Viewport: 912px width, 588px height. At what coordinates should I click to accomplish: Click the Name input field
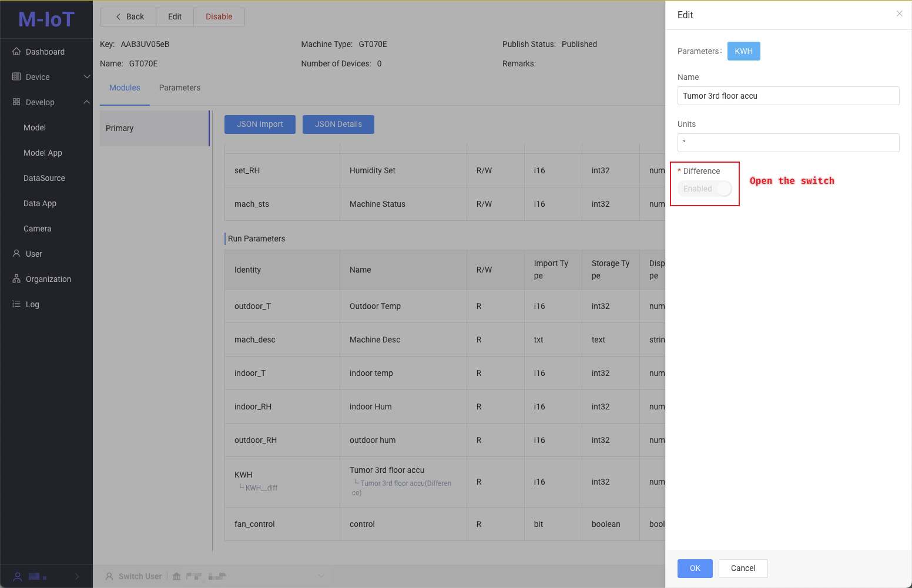[788, 96]
